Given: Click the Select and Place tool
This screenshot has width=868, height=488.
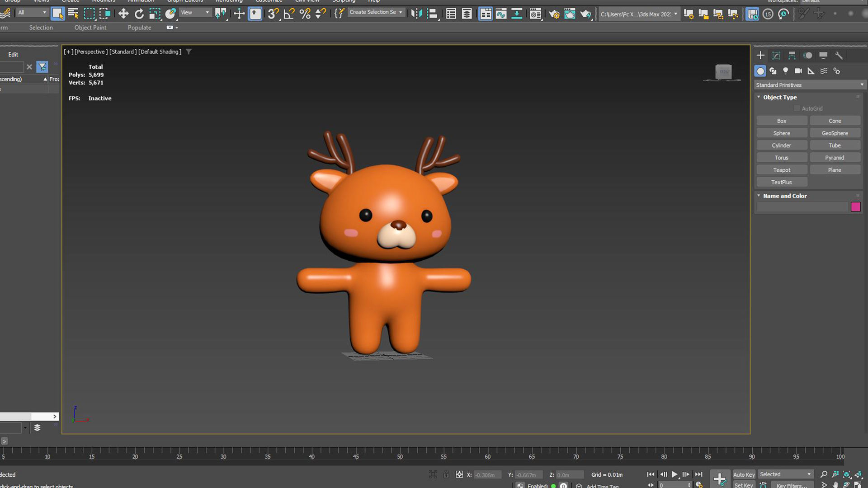Looking at the screenshot, I should (x=170, y=14).
